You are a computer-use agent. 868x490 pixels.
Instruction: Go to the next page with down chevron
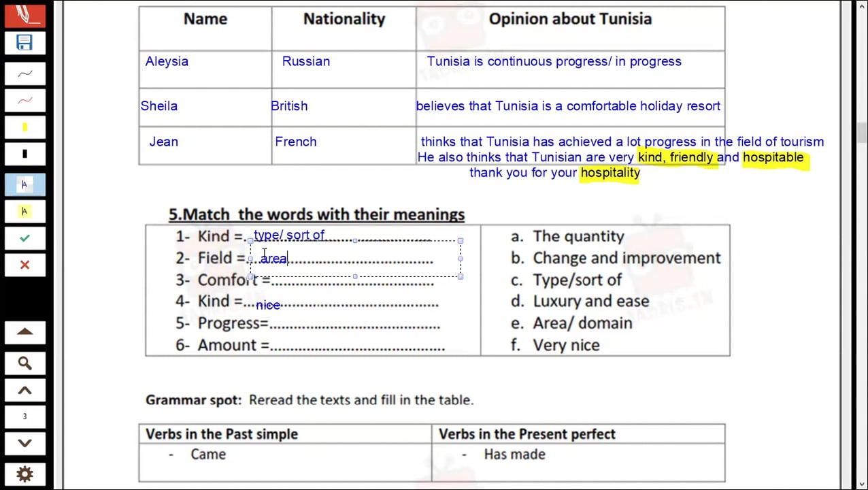click(x=24, y=443)
